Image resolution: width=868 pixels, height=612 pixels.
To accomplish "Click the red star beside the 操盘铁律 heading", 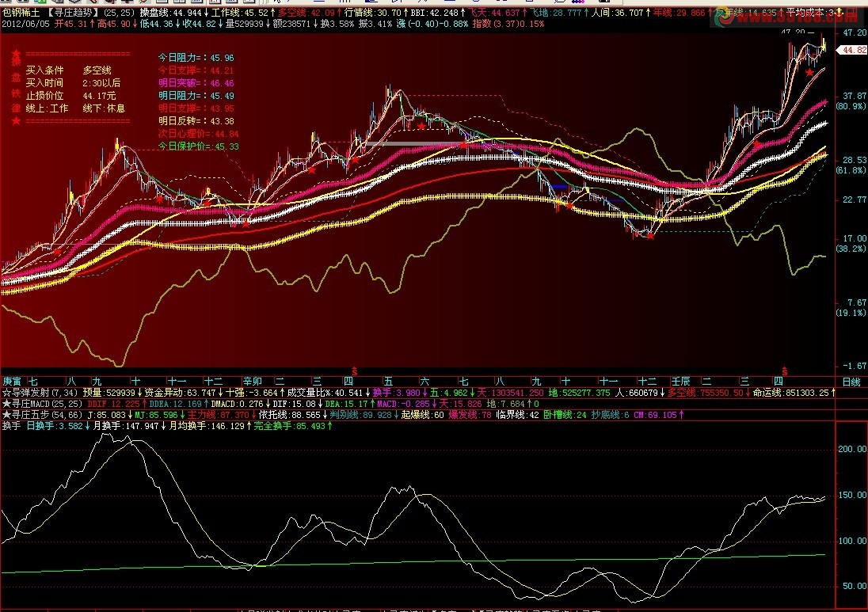I will coord(16,54).
